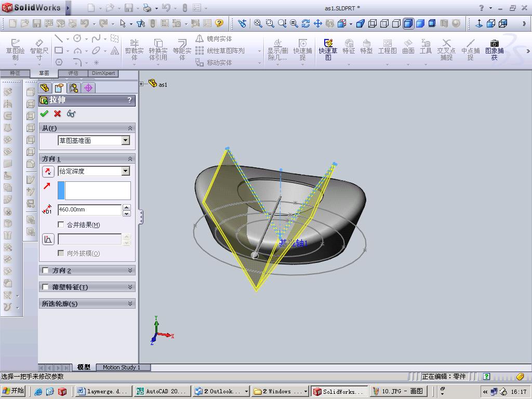The width and height of the screenshot is (532, 399).
Task: Toggle shaded with edges display mode
Action: pyautogui.click(x=408, y=23)
